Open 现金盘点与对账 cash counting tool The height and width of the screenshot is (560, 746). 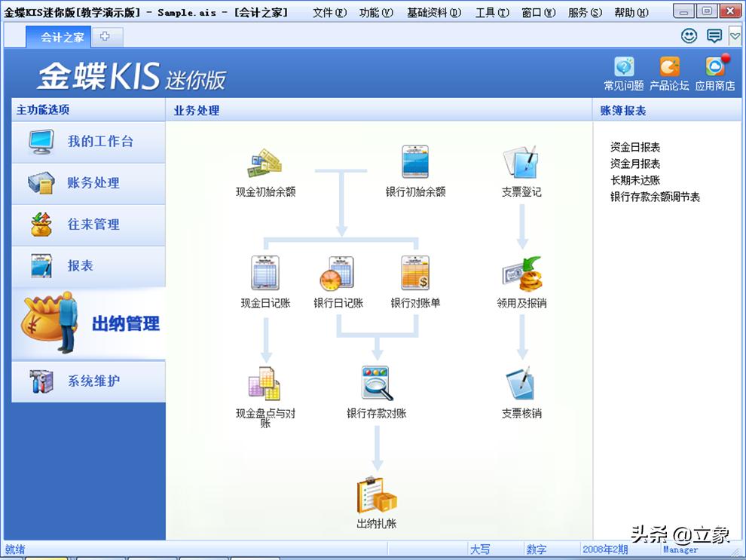pos(265,385)
